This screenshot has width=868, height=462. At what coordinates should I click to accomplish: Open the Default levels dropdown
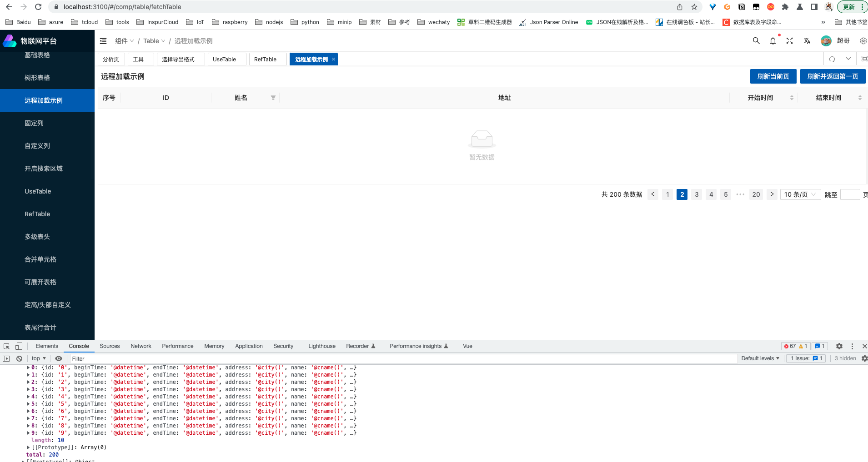760,358
